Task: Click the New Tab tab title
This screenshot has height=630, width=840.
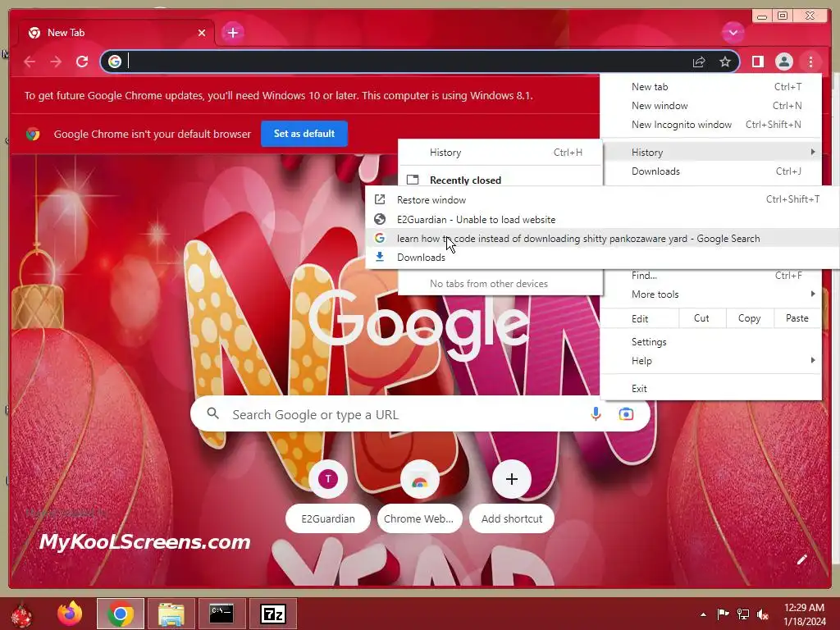Action: 66,33
